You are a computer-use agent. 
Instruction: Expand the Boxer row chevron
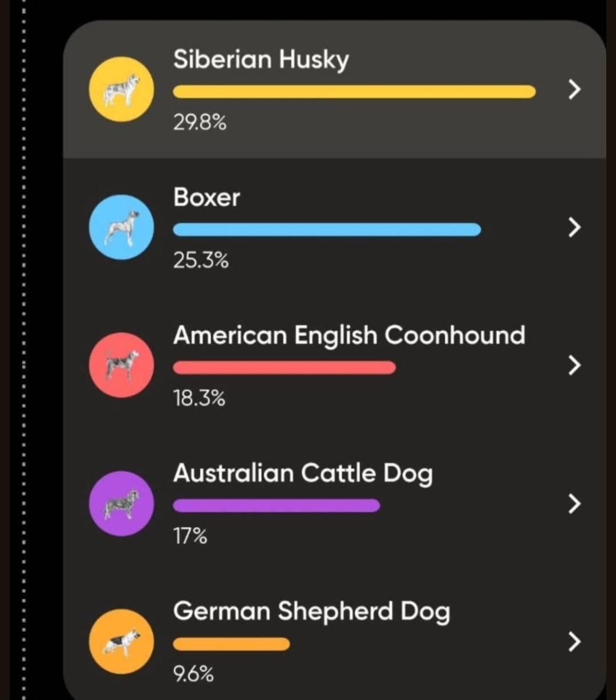pos(574,228)
